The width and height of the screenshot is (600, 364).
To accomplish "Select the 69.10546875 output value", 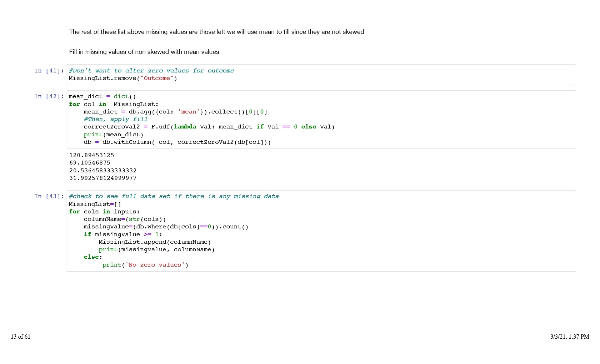I will (90, 163).
